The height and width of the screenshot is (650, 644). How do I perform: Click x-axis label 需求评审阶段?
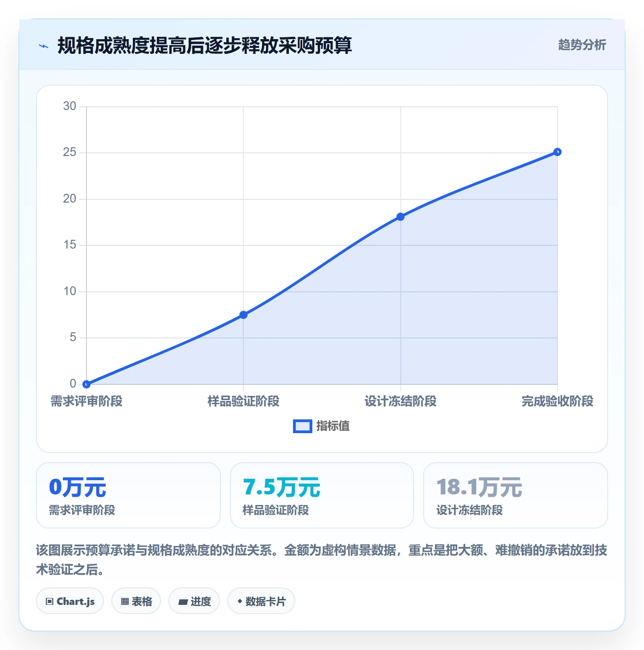pyautogui.click(x=86, y=401)
